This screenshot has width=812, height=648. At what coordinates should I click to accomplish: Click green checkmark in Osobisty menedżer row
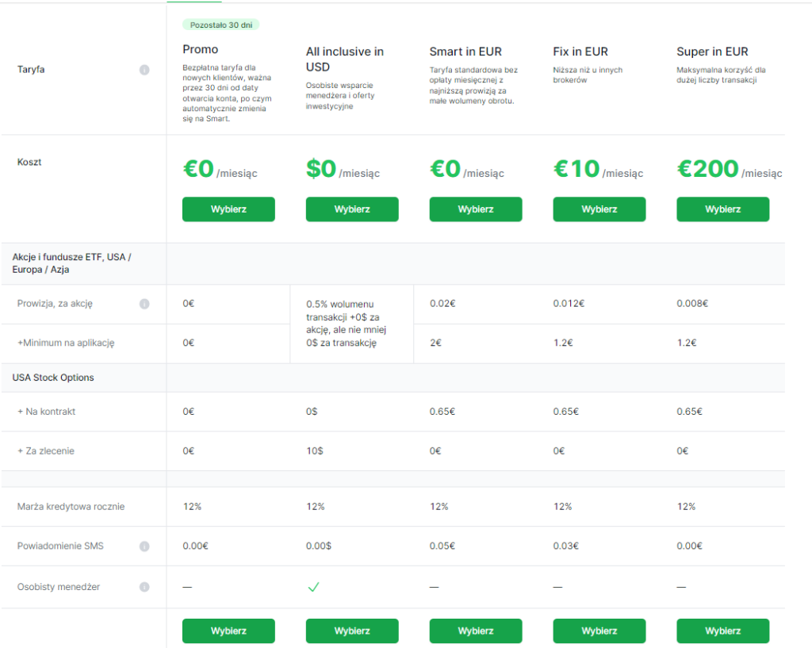tap(313, 587)
